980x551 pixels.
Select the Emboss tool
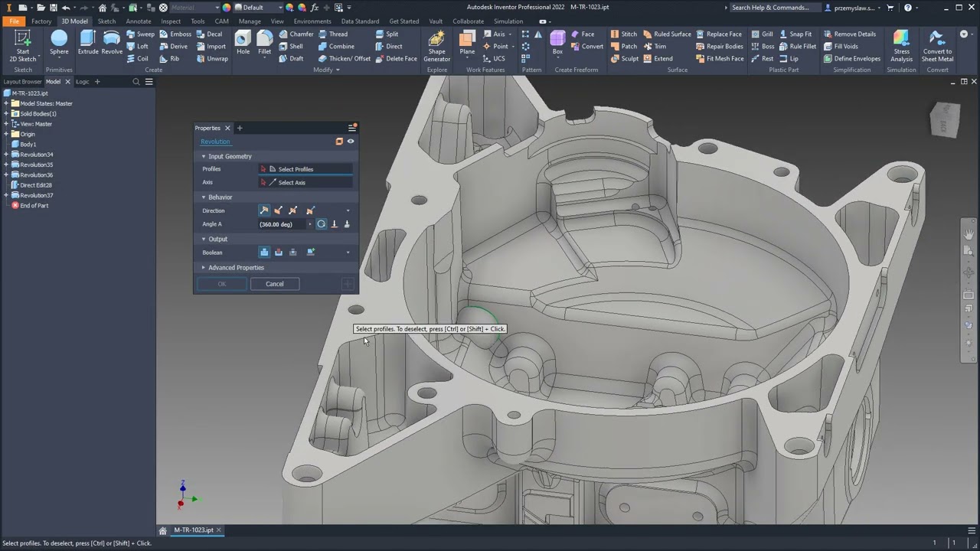click(x=175, y=34)
